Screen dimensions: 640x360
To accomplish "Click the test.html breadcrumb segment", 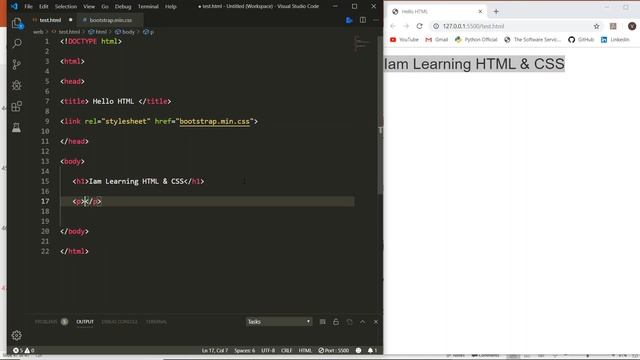I will [67, 32].
